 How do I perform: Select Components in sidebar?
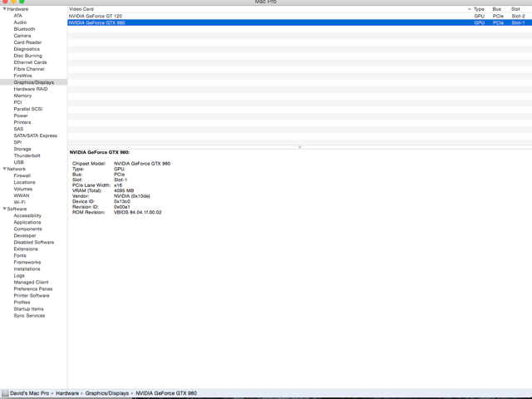point(27,229)
